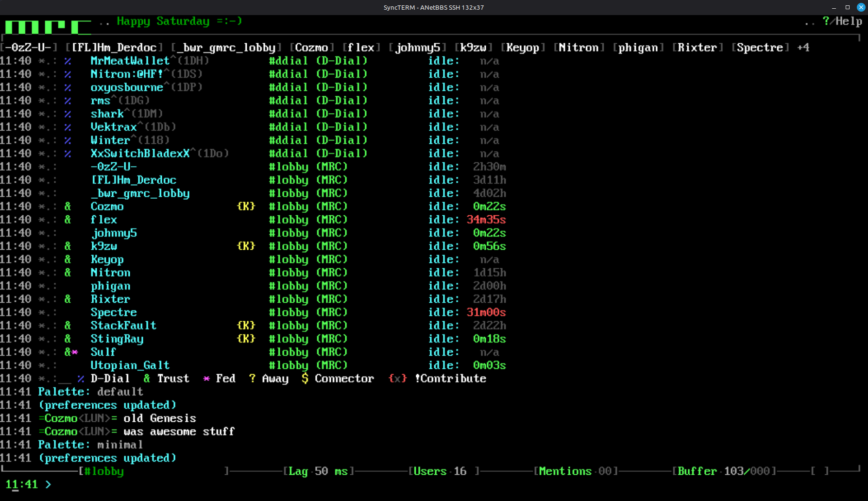Click the chat input prompt line
The image size is (868, 501).
coord(434,484)
